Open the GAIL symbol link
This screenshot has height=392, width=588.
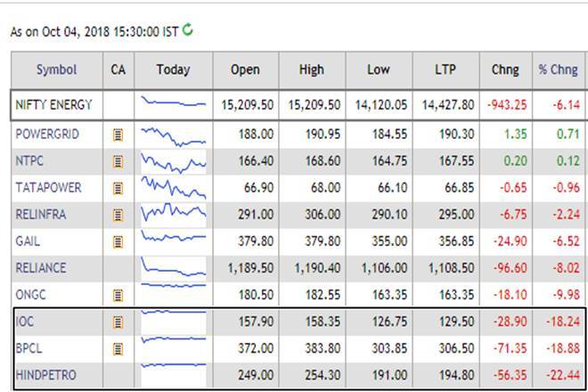coord(28,241)
